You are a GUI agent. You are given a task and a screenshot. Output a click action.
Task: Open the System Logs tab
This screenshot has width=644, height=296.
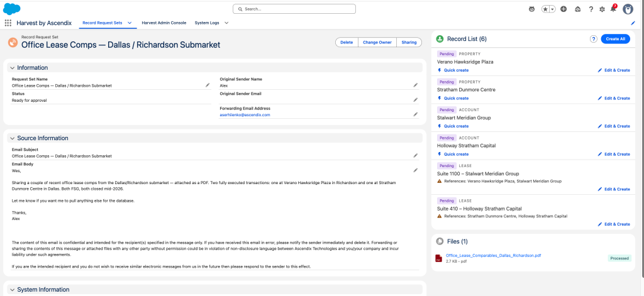207,23
